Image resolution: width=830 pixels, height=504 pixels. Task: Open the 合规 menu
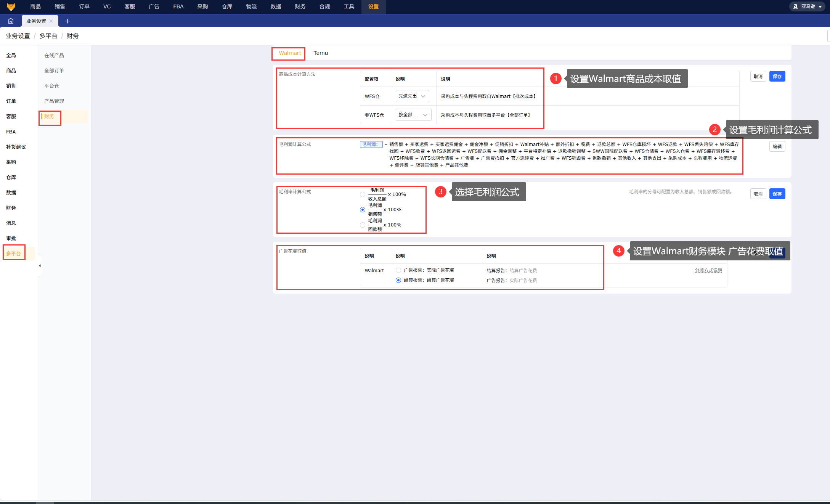pos(325,6)
